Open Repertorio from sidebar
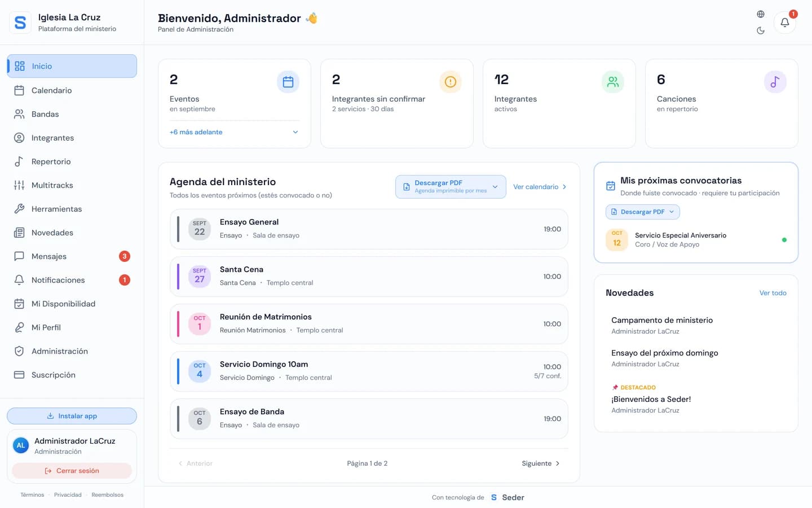This screenshot has height=508, width=812. pyautogui.click(x=72, y=161)
